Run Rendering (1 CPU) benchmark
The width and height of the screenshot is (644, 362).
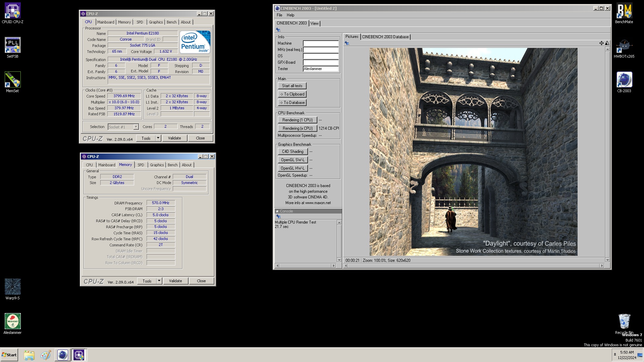pos(297,120)
